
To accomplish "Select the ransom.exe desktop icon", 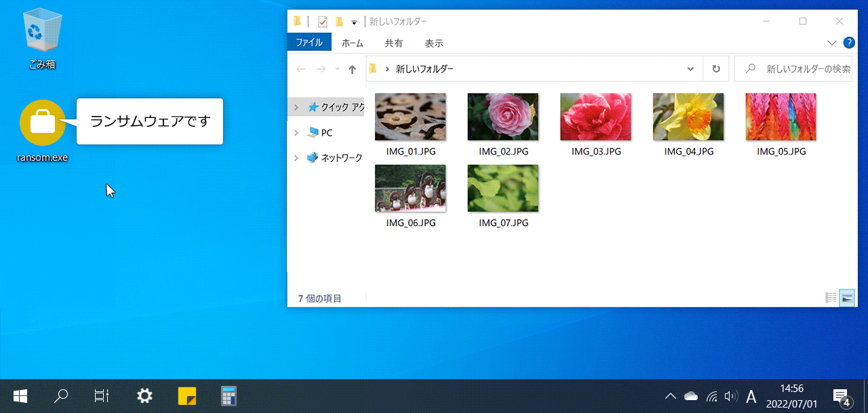I will (x=43, y=132).
